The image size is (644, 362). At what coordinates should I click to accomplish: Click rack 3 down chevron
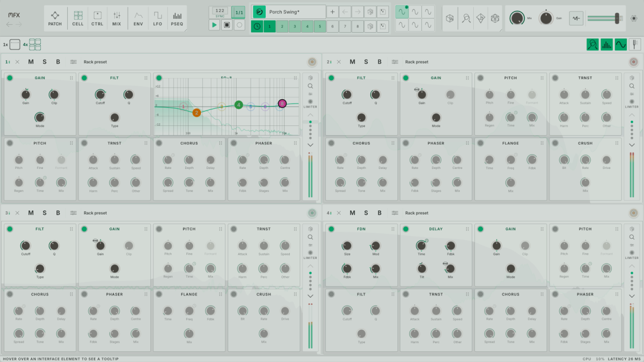pos(310,296)
